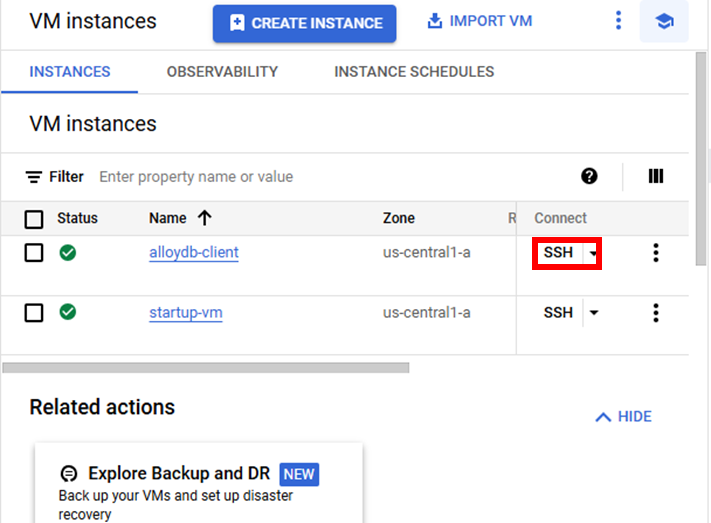Viewport: 711px width, 523px height.
Task: Switch to the Instances tab
Action: tap(70, 72)
